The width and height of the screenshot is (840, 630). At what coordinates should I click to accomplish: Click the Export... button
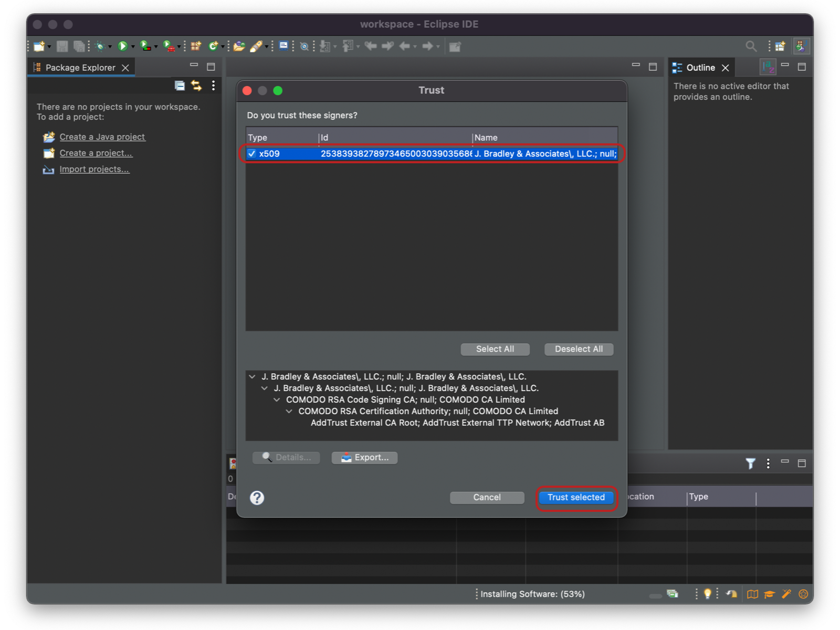point(364,457)
